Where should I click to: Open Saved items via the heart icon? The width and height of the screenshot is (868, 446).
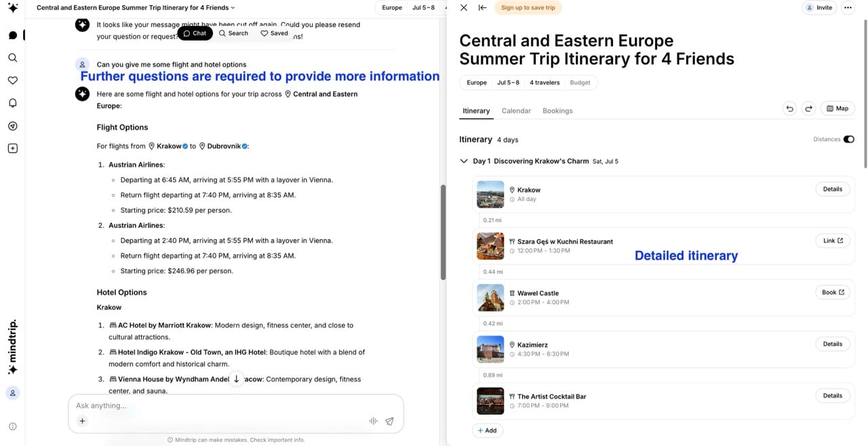click(x=12, y=80)
